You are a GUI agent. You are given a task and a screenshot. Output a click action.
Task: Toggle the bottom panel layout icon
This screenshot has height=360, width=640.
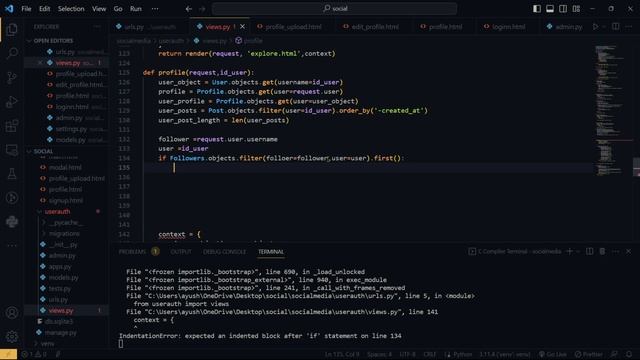[550, 9]
